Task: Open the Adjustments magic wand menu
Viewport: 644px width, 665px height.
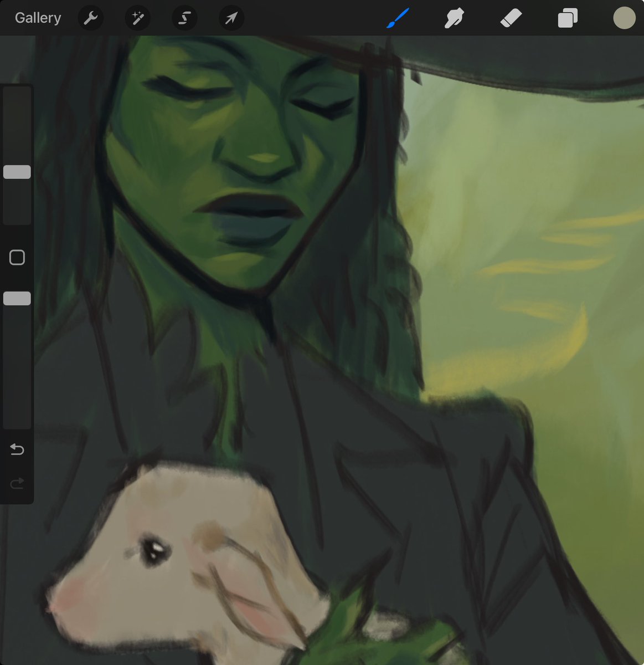Action: coord(137,18)
